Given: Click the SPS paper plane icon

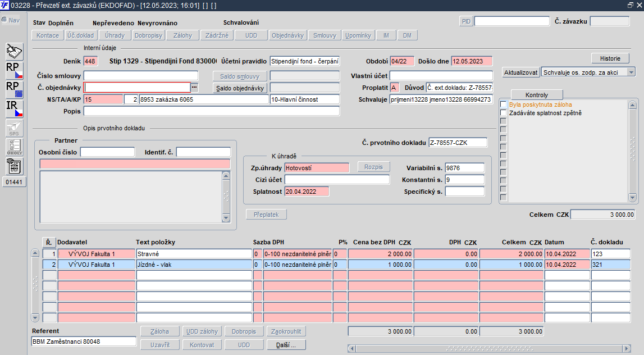Looking at the screenshot, I should point(14,129).
